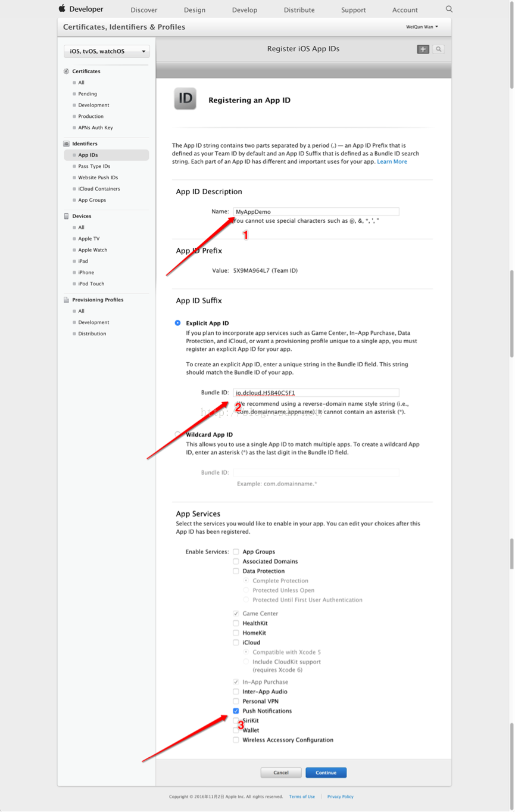515x812 pixels.
Task: Open Support in top navigation
Action: coord(354,10)
